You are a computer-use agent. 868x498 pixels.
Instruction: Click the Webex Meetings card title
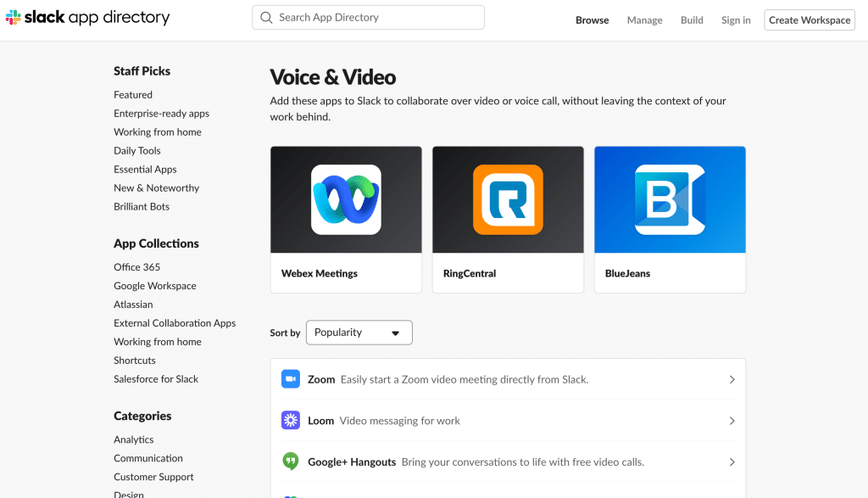(x=320, y=273)
